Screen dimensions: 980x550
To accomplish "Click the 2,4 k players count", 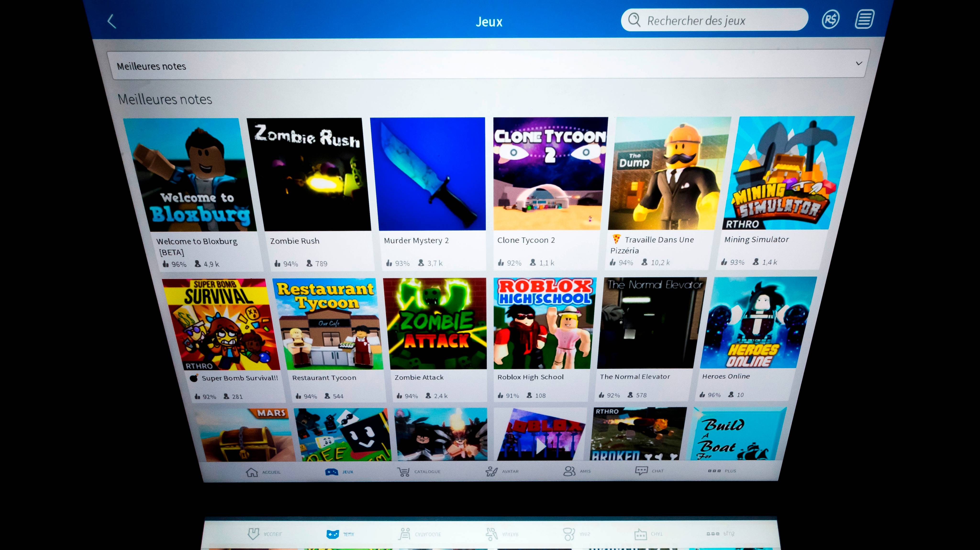I will coord(440,396).
